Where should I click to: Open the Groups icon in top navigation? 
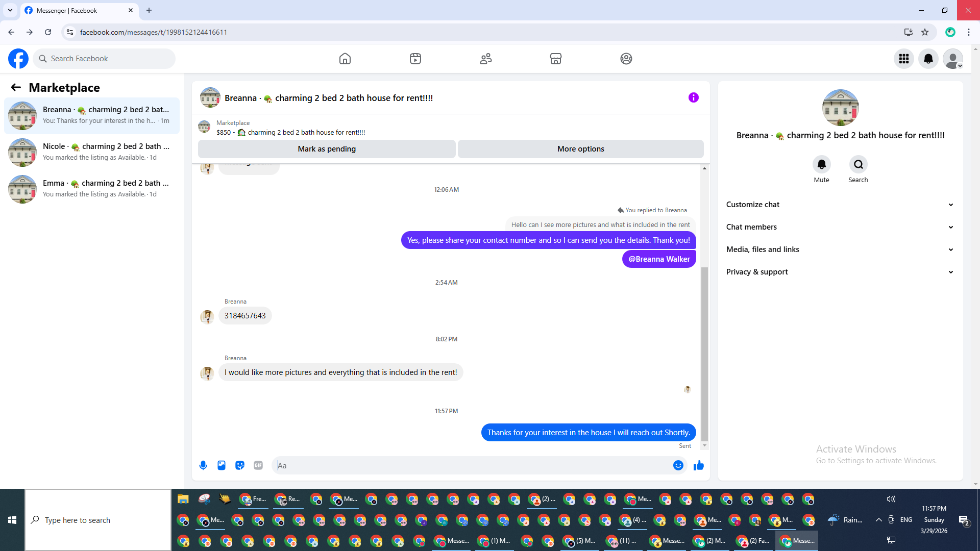pyautogui.click(x=626, y=59)
